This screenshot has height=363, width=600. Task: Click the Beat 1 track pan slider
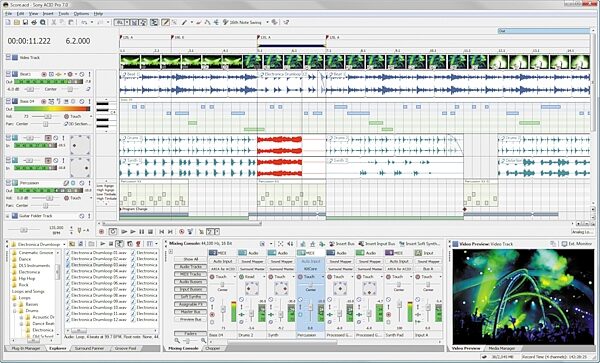coord(69,89)
